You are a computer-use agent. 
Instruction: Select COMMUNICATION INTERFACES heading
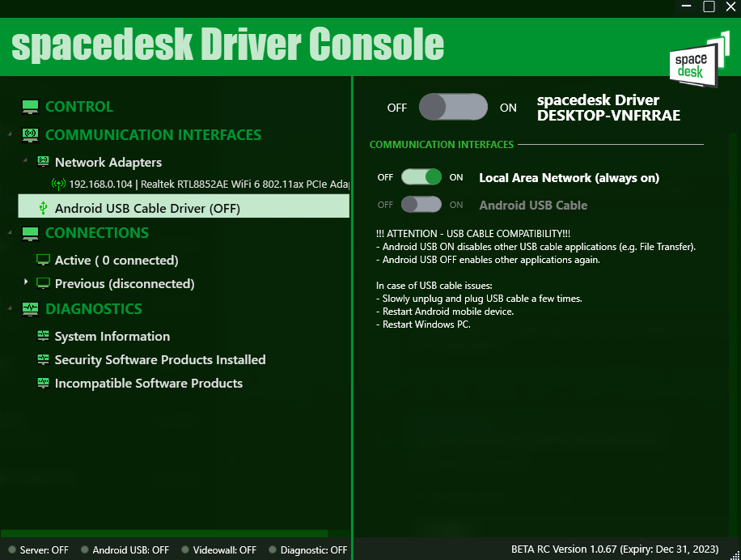pos(153,135)
